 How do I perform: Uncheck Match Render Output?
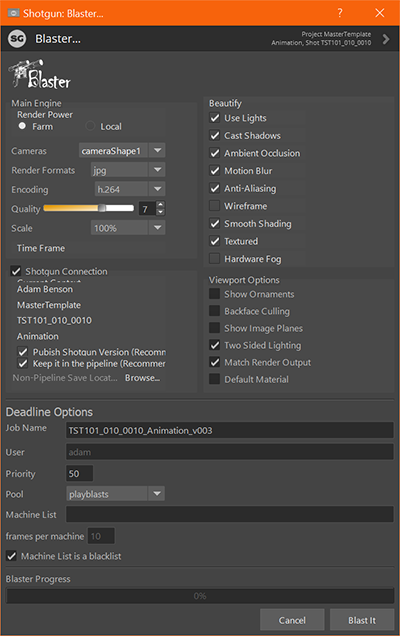215,362
